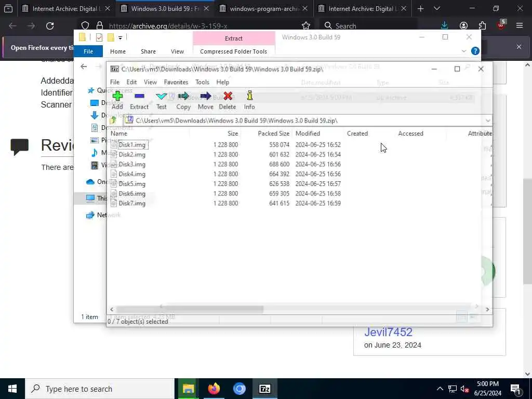Open the Firefox extensions puzzle icon
This screenshot has width=532, height=399.
point(482,26)
